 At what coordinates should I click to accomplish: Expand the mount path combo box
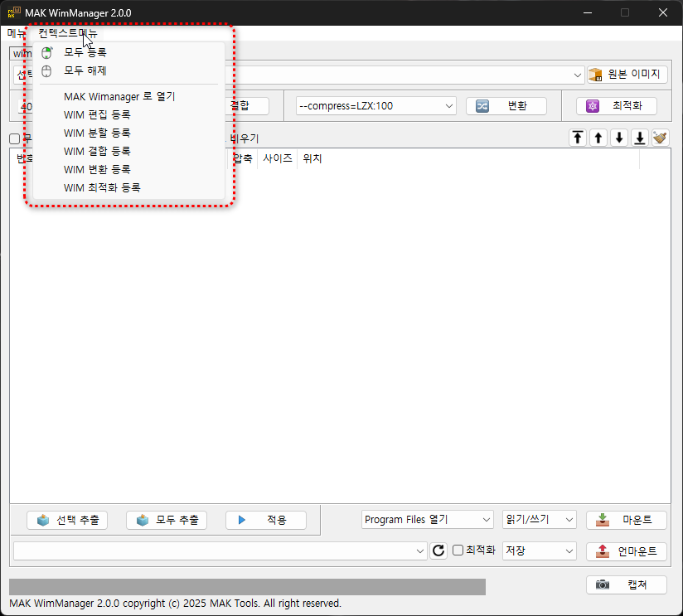pyautogui.click(x=420, y=551)
